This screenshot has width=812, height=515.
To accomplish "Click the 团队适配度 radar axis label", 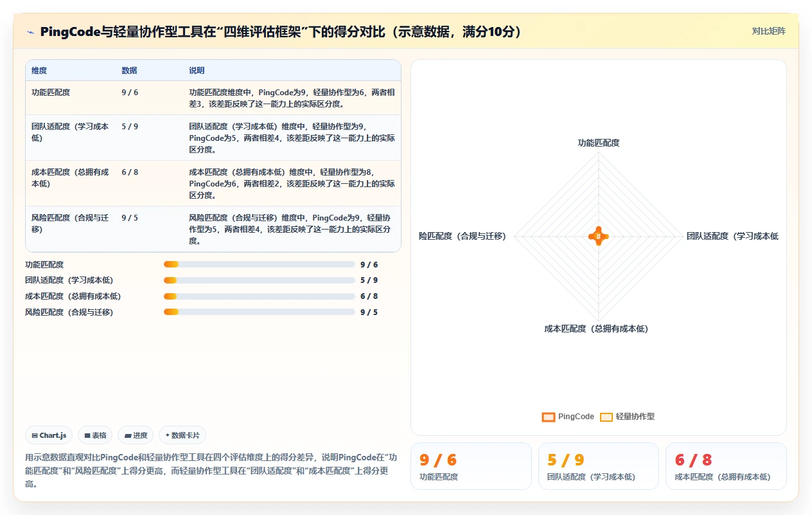I will 732,237.
